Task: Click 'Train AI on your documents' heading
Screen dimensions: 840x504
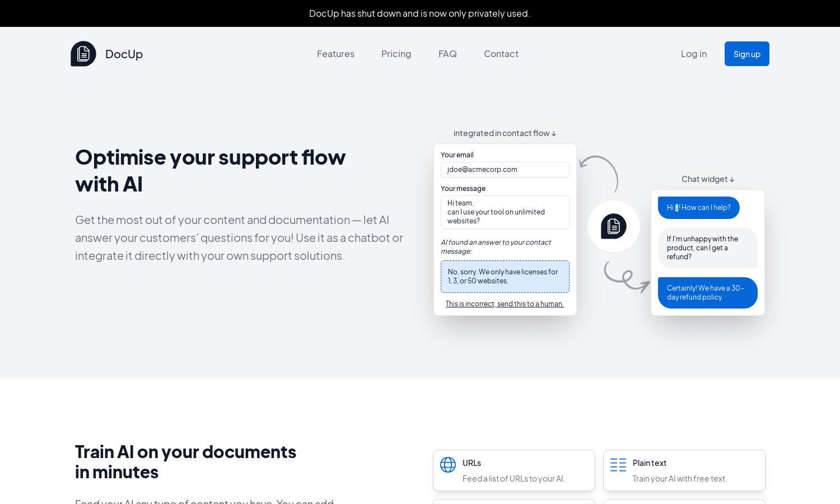Action: (x=185, y=461)
